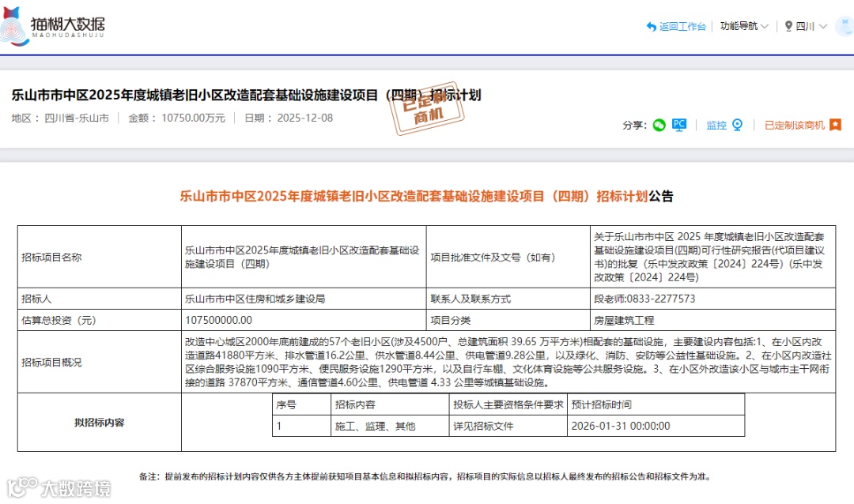Click the investment value 107500000.00
The height and width of the screenshot is (504, 854).
pyautogui.click(x=218, y=320)
